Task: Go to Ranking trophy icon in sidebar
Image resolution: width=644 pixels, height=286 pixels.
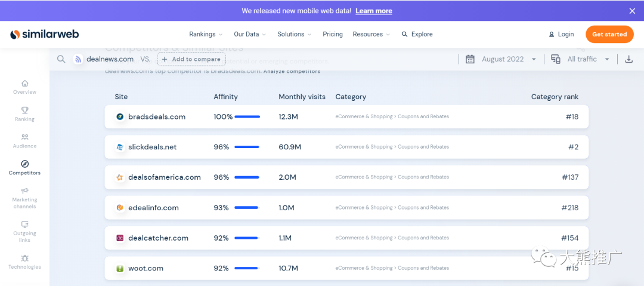Action: coord(24,110)
